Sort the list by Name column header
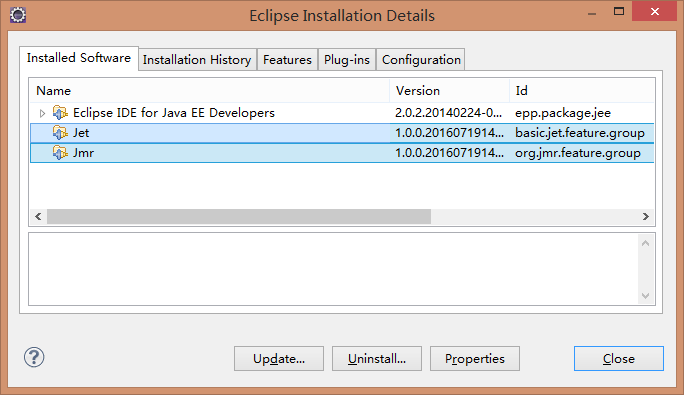 point(209,90)
